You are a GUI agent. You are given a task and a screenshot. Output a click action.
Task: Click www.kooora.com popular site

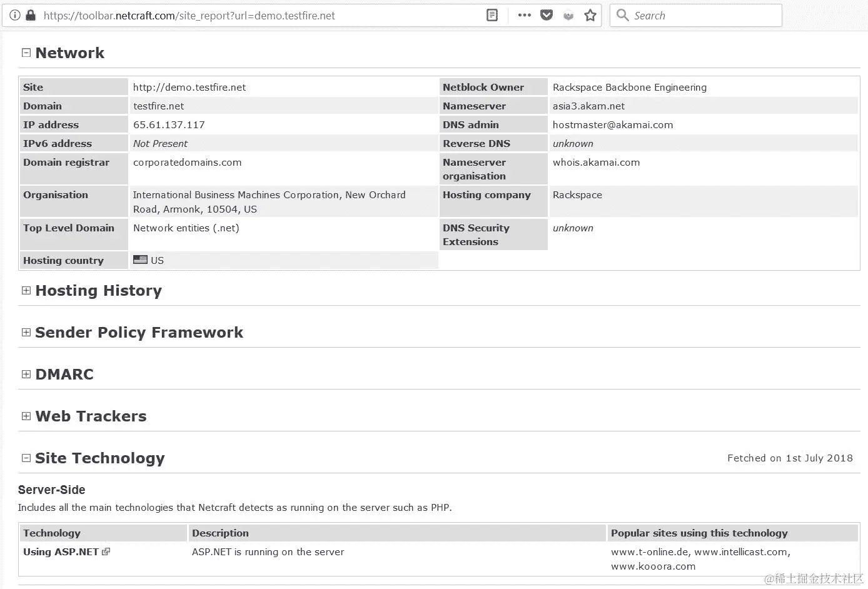[x=653, y=566]
